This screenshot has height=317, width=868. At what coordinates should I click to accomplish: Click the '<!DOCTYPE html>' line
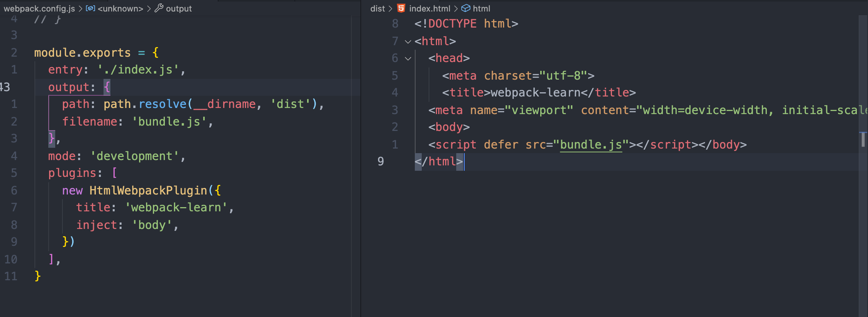tap(466, 24)
